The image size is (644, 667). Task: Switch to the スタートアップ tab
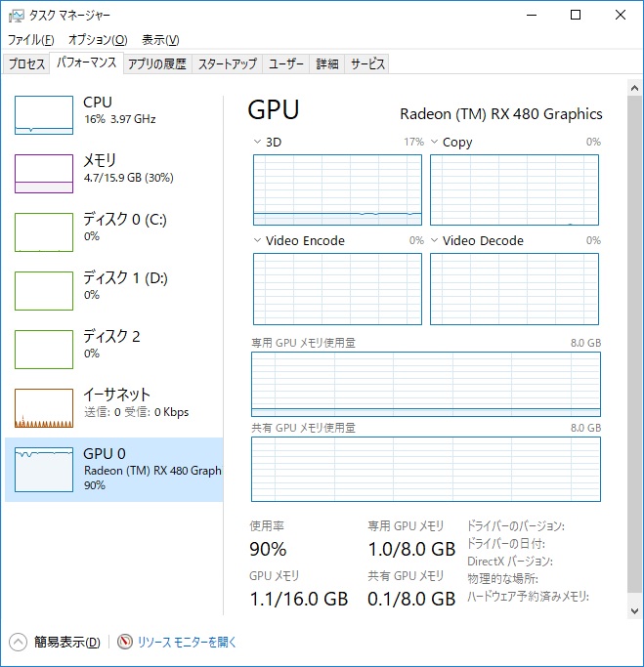click(227, 63)
